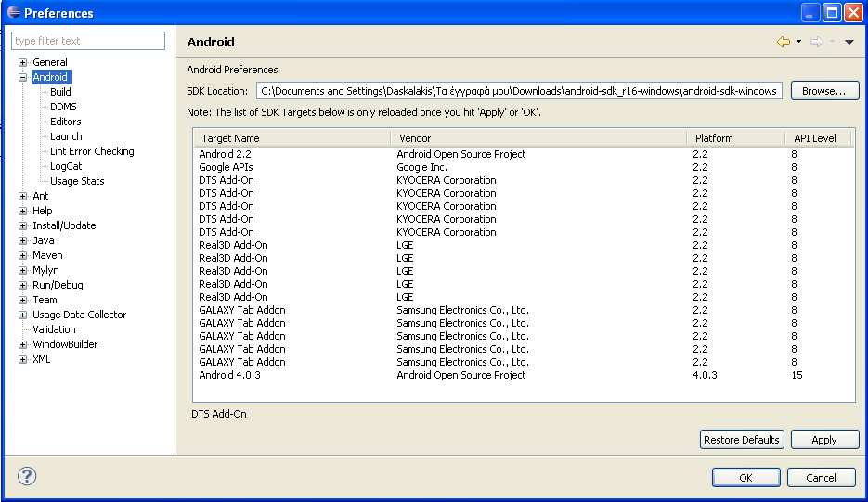Screen dimensions: 868x502
Task: Click Google Inc. vendor cell
Action: [x=421, y=167]
